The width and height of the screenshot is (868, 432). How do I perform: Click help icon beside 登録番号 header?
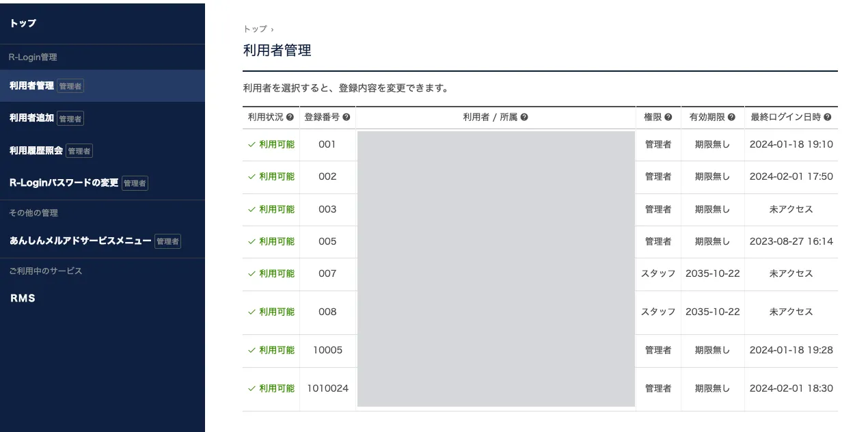[x=347, y=118]
